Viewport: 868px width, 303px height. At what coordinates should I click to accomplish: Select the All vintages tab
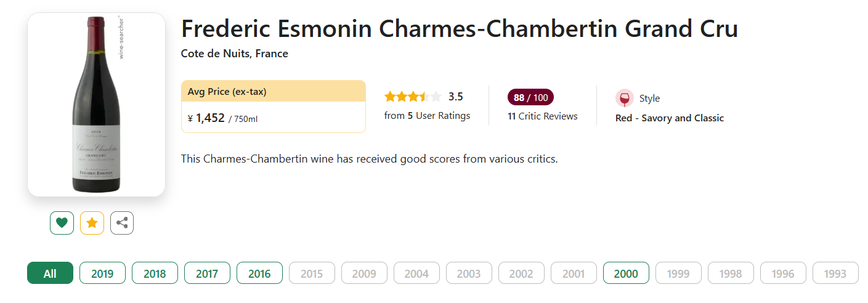coord(50,273)
